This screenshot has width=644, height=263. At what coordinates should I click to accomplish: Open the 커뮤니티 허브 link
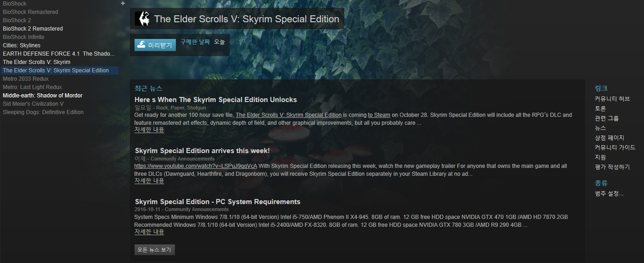click(612, 99)
